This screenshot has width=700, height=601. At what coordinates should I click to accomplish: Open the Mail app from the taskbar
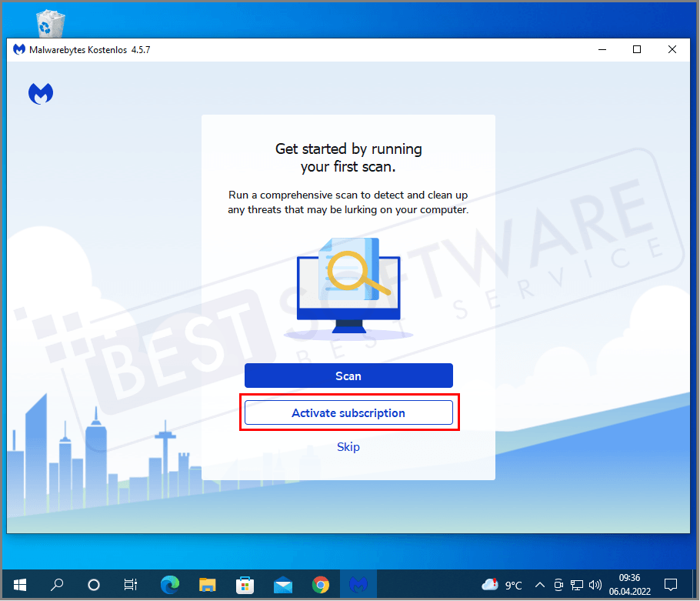283,585
